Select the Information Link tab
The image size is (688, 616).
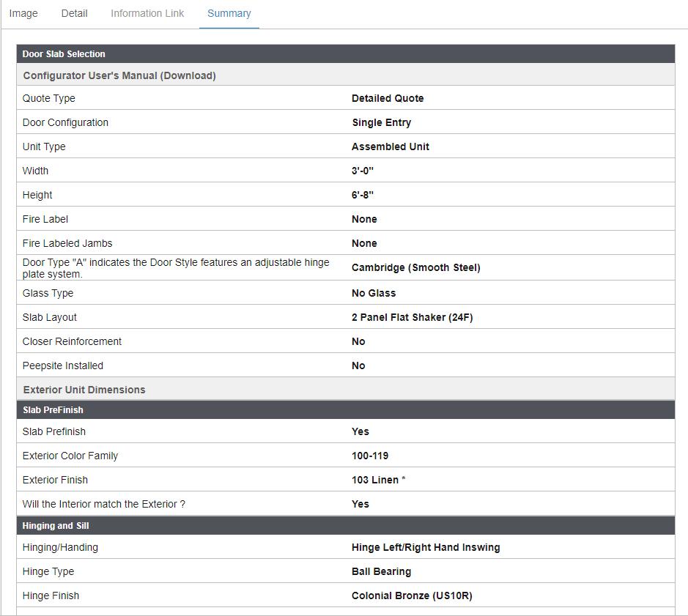click(x=147, y=14)
